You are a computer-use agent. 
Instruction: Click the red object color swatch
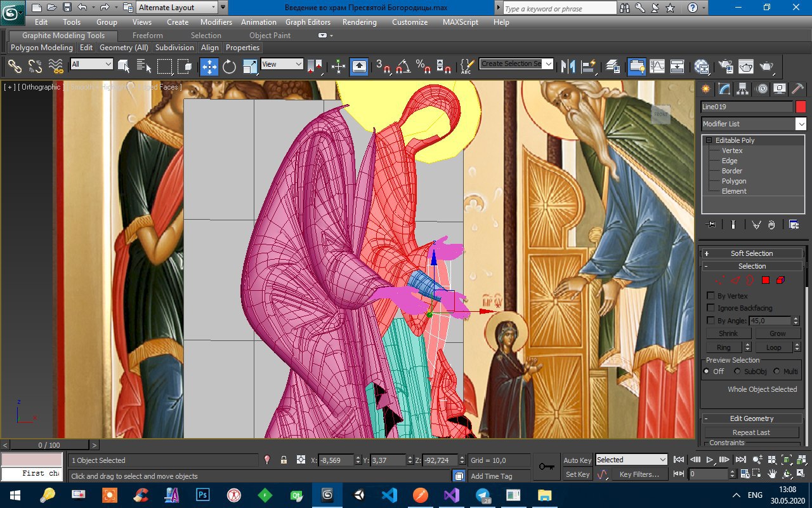(x=801, y=107)
